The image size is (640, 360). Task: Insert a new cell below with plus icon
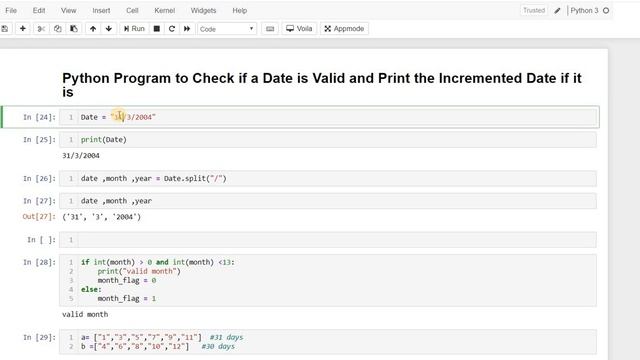[23, 29]
